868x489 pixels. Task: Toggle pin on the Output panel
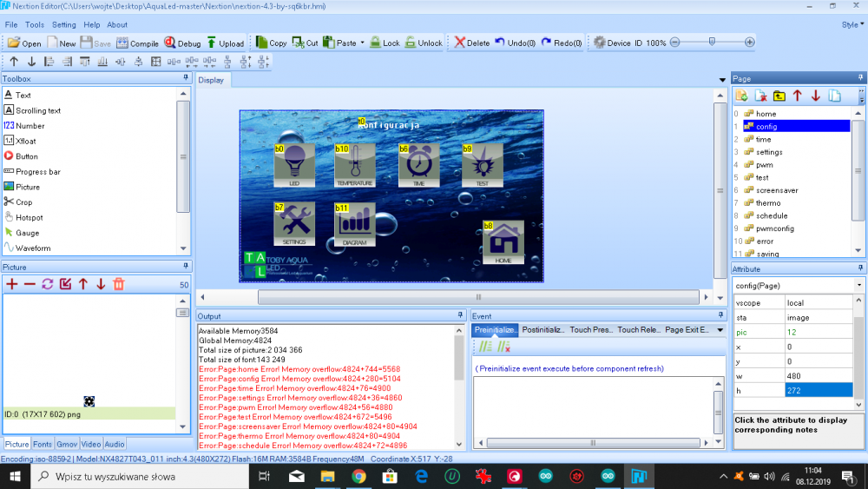[460, 315]
